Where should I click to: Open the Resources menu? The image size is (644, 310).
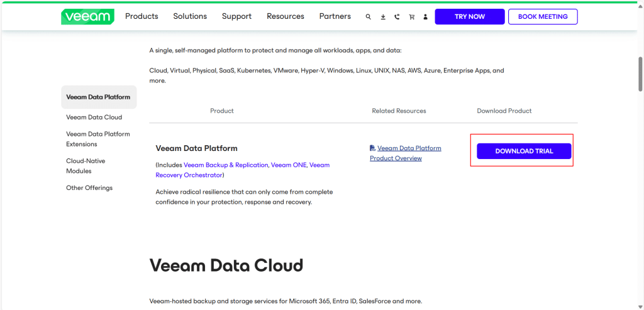[286, 16]
